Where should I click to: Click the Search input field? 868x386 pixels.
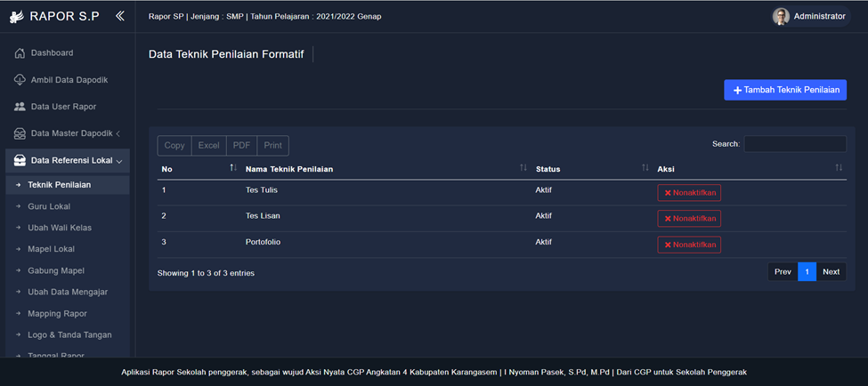click(794, 144)
